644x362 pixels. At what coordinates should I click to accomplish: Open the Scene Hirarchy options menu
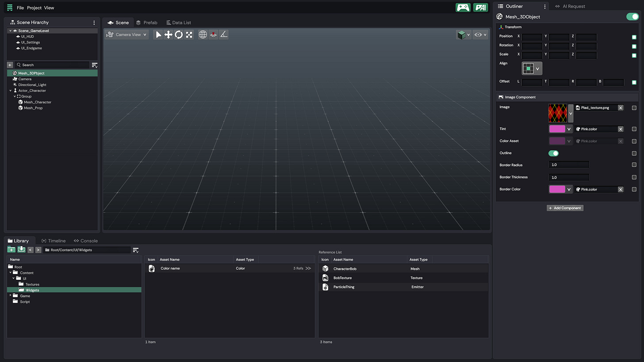coord(94,23)
